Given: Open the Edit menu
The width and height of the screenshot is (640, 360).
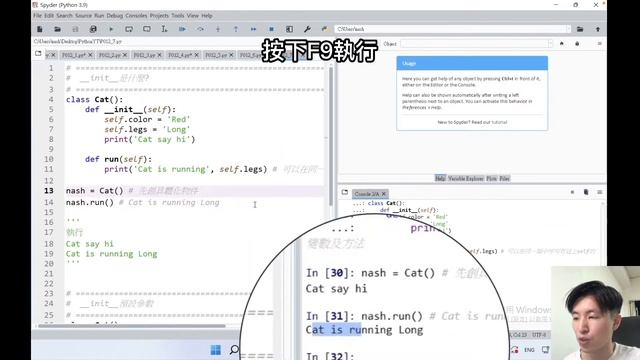Looking at the screenshot, I should pyautogui.click(x=49, y=16).
